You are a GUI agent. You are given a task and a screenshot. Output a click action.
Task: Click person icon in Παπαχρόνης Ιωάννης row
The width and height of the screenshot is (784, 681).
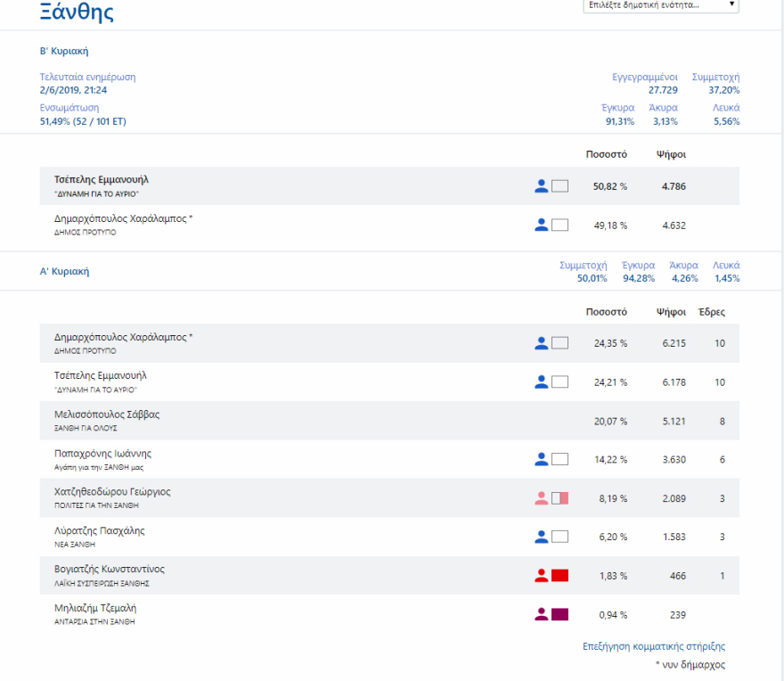pyautogui.click(x=541, y=459)
